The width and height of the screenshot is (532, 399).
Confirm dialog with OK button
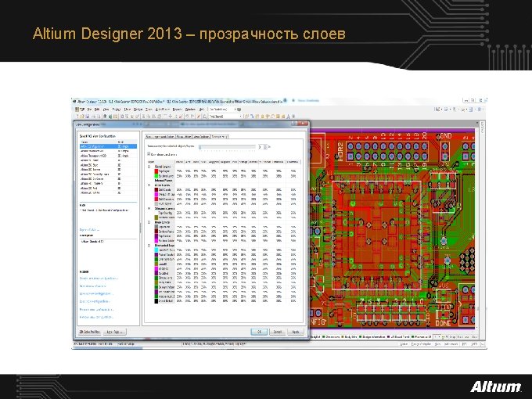pyautogui.click(x=259, y=332)
